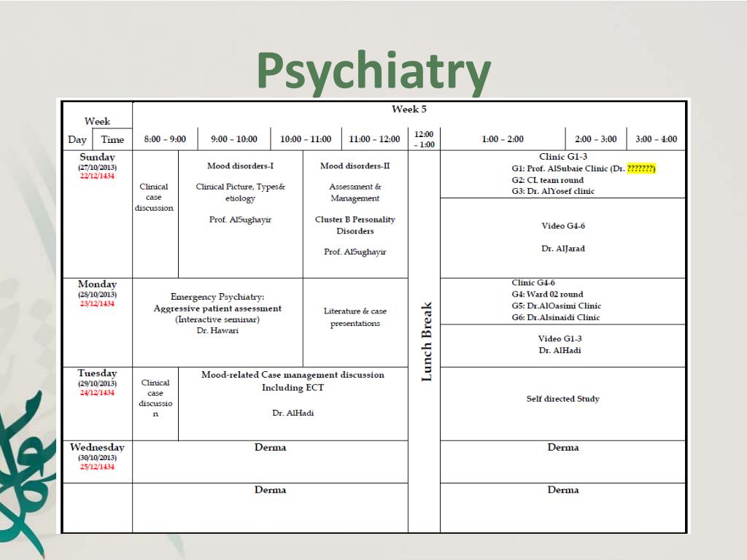The width and height of the screenshot is (747, 560).
Task: Click the Dr. Hawari name
Action: coord(217,330)
